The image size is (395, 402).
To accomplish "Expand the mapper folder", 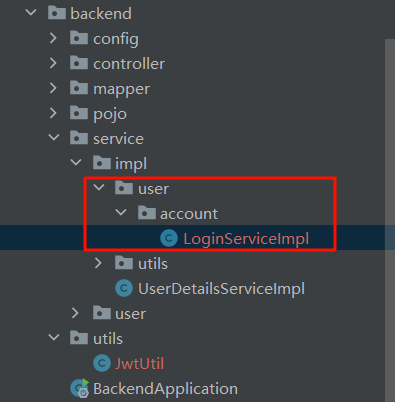I will pos(53,88).
